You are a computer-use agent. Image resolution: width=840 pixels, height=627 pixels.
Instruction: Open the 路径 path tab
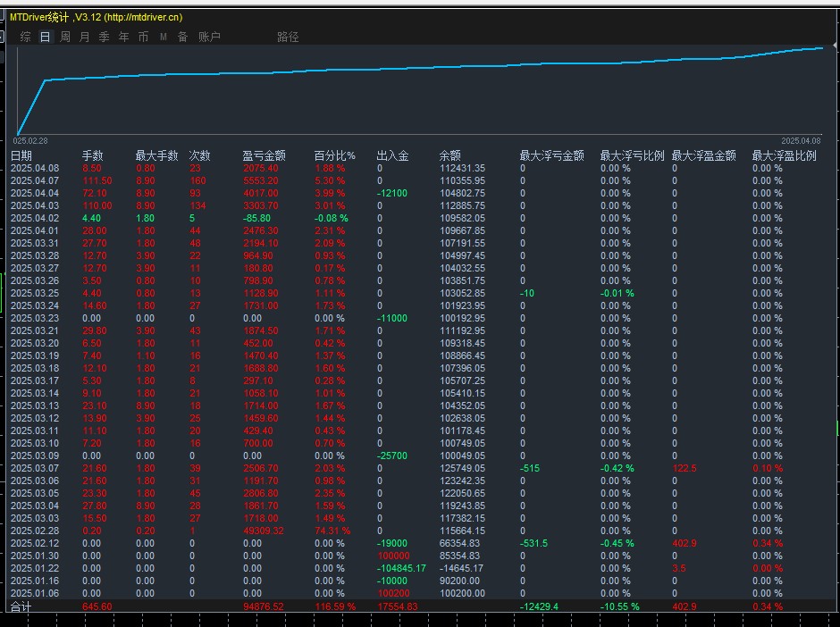(x=288, y=37)
